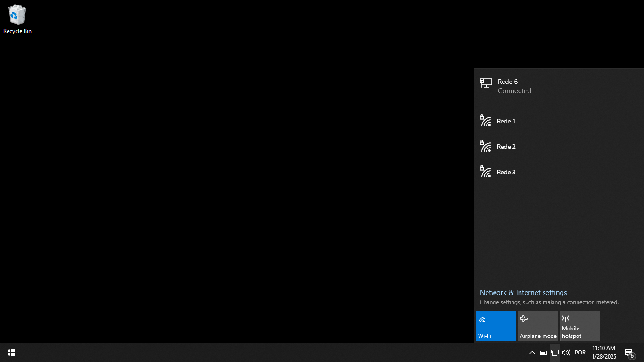Enable Airplane mode tile
The height and width of the screenshot is (362, 644).
[538, 326]
